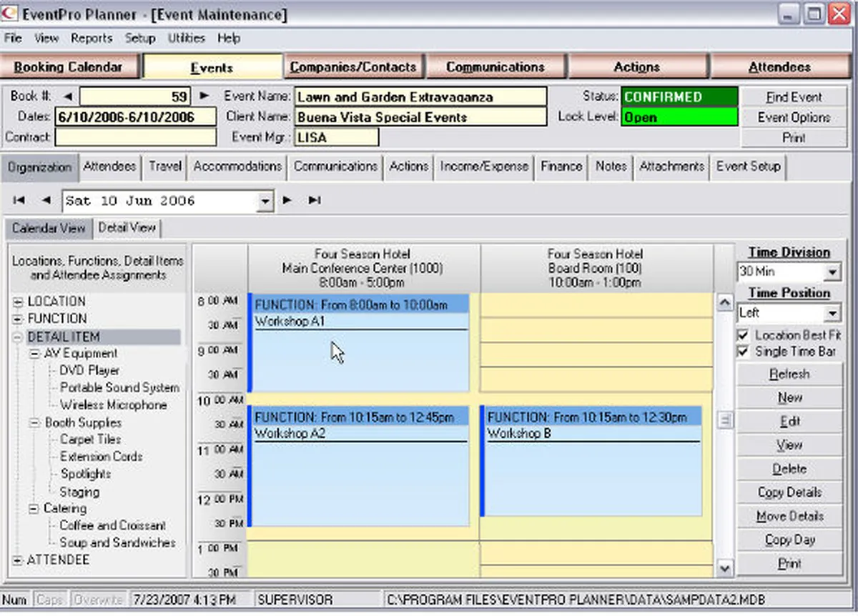This screenshot has height=616, width=858.
Task: Open the Time Position dropdown
Action: [832, 313]
